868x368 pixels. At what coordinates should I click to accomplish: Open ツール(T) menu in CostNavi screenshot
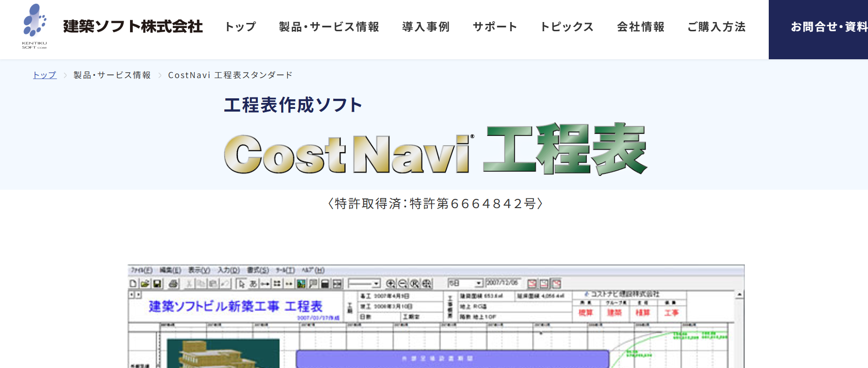(x=285, y=270)
